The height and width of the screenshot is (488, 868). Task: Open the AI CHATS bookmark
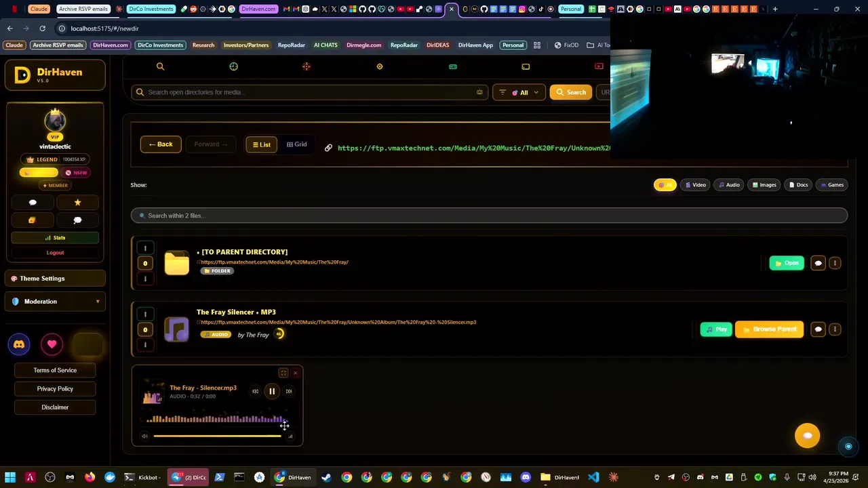click(325, 45)
